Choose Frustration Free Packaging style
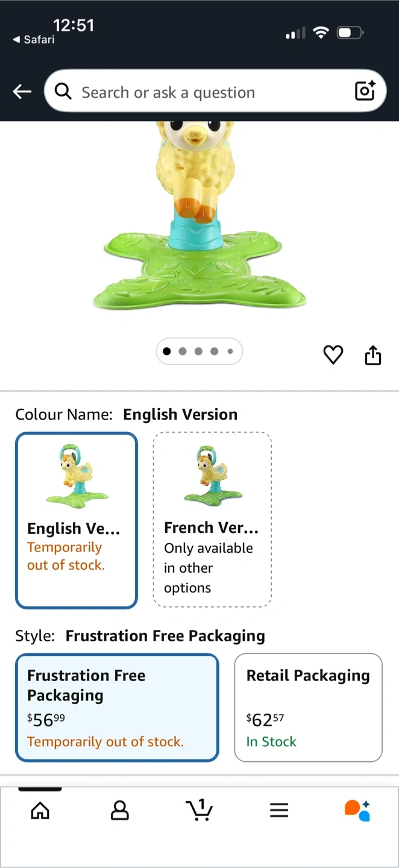399x868 pixels. point(117,708)
